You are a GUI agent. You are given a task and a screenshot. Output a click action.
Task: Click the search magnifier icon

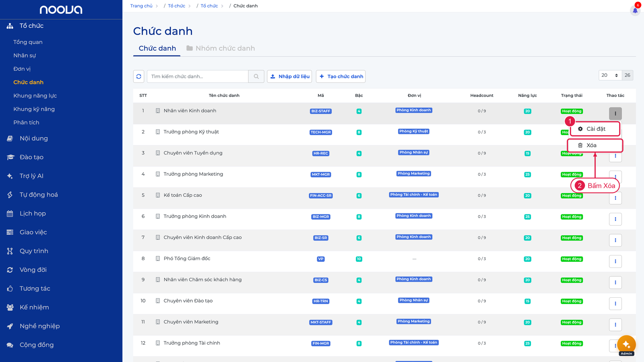click(256, 76)
